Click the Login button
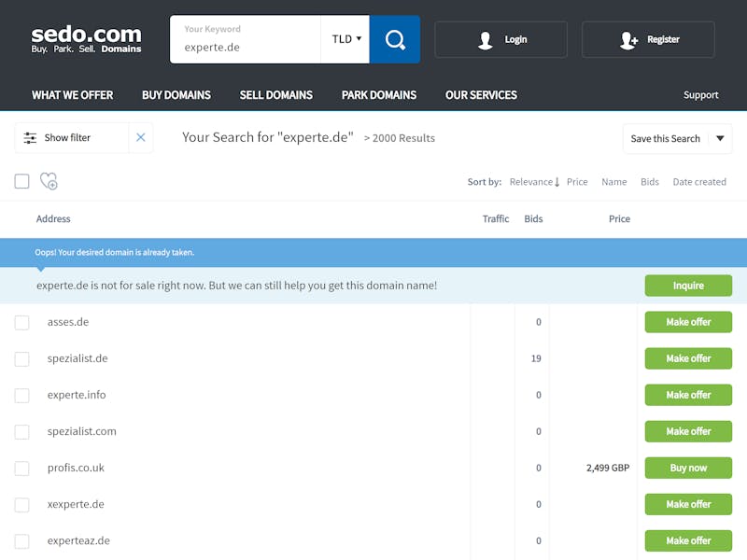Viewport: 747px width, 560px height. pos(500,39)
